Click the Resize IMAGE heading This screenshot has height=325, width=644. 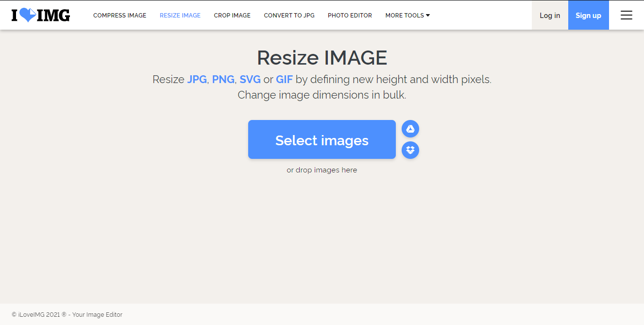click(x=322, y=58)
